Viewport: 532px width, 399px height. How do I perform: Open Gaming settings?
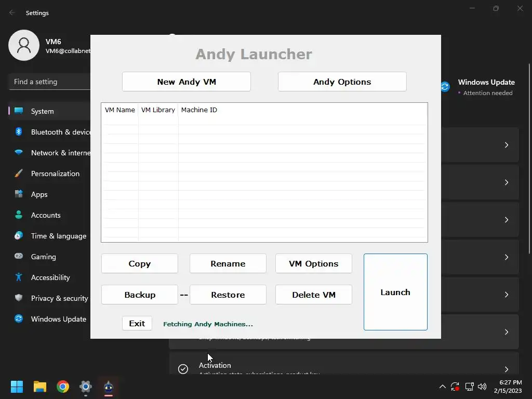click(x=49, y=257)
